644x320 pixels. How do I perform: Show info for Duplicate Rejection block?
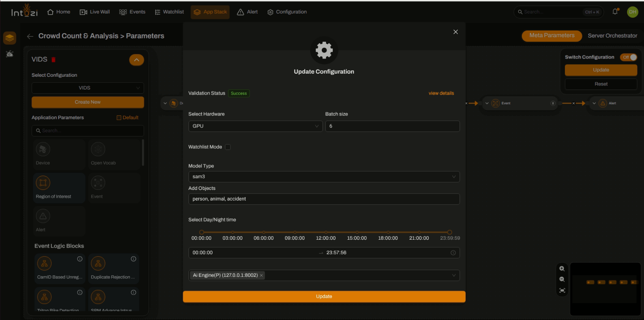(134, 259)
